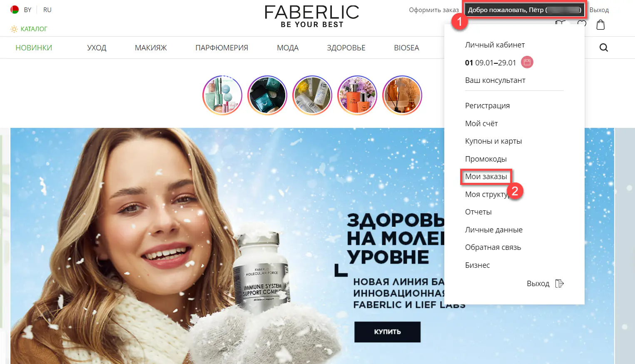Open the first makeup story circle

point(222,95)
